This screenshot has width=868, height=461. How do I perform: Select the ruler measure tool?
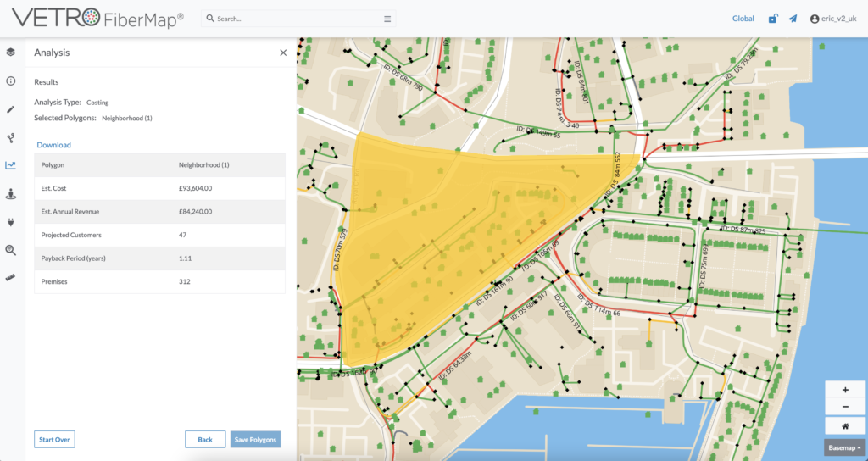(x=10, y=278)
